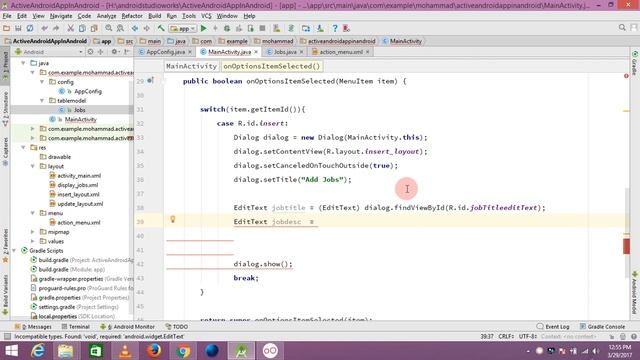The width and height of the screenshot is (640, 360).
Task: Click the Find magnifier icon
Action: [x=109, y=28]
